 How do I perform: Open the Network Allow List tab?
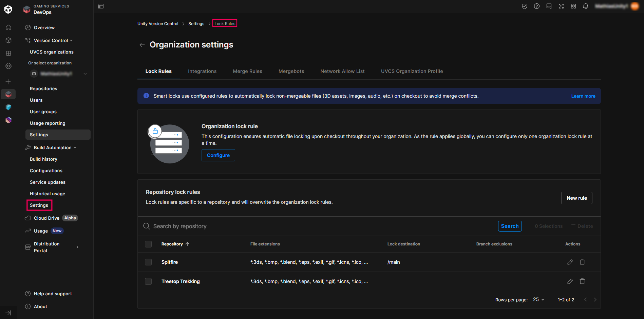tap(342, 71)
